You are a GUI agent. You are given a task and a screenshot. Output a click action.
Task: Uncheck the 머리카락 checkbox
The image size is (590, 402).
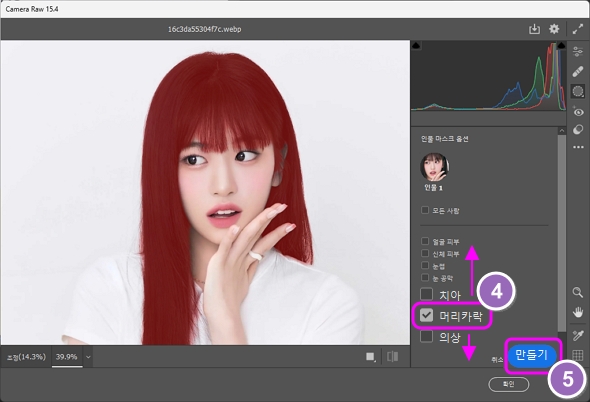426,315
